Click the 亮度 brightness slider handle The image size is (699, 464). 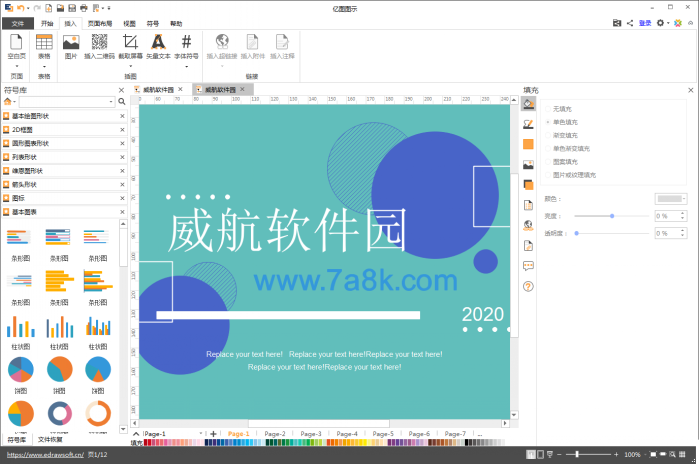pyautogui.click(x=611, y=216)
